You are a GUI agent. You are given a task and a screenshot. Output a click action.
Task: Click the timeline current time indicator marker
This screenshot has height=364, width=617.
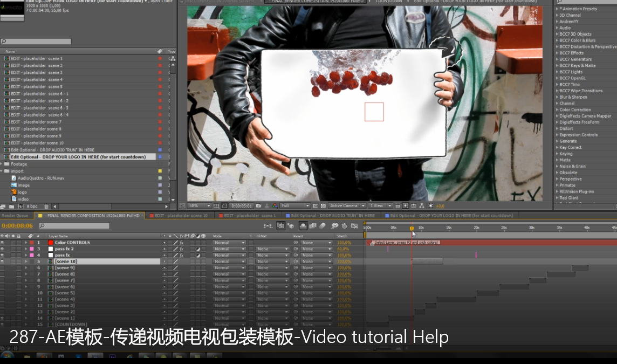(x=412, y=228)
